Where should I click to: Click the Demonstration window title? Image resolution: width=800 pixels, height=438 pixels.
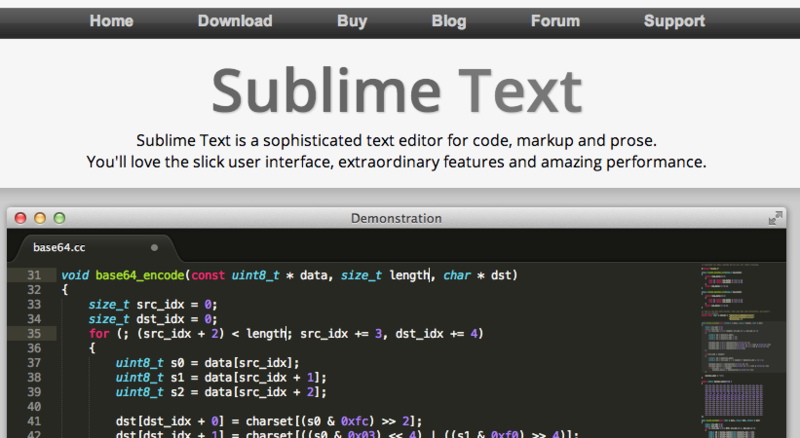click(396, 218)
